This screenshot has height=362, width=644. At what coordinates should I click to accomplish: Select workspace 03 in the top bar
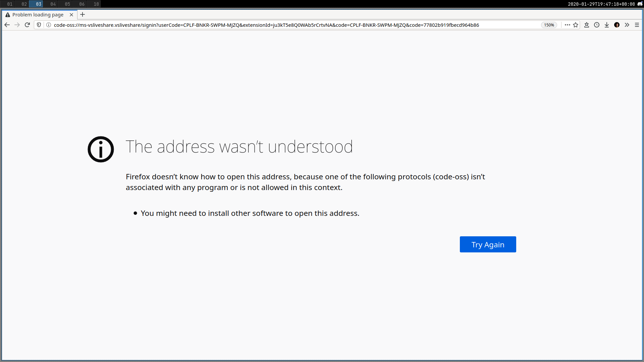pos(38,4)
